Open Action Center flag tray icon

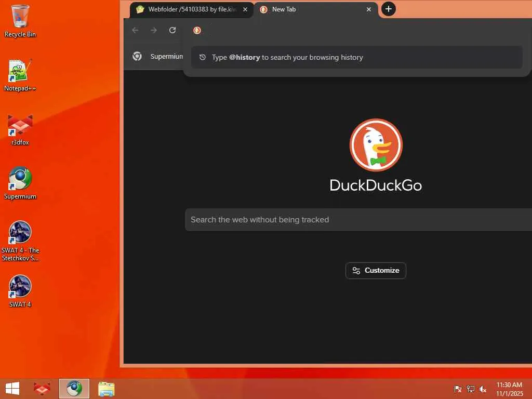458,389
